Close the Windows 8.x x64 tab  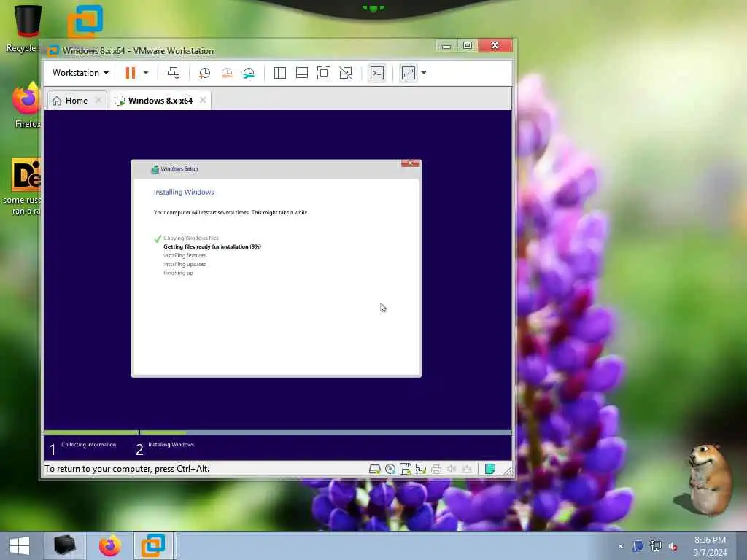tap(203, 100)
